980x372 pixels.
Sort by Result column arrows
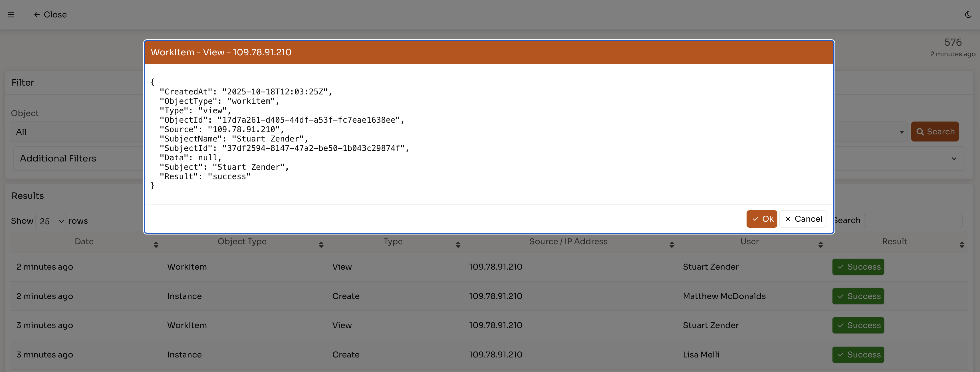[961, 244]
